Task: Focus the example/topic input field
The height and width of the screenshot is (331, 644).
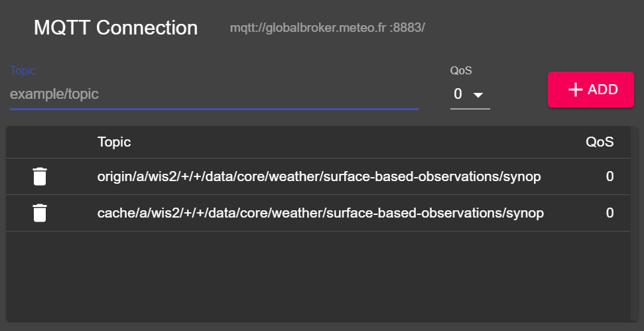Action: 214,94
